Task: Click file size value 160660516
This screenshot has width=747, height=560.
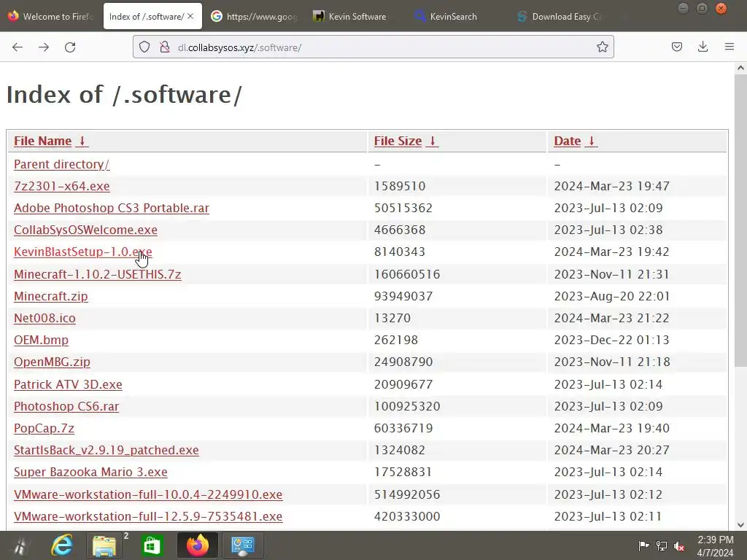Action: point(407,274)
